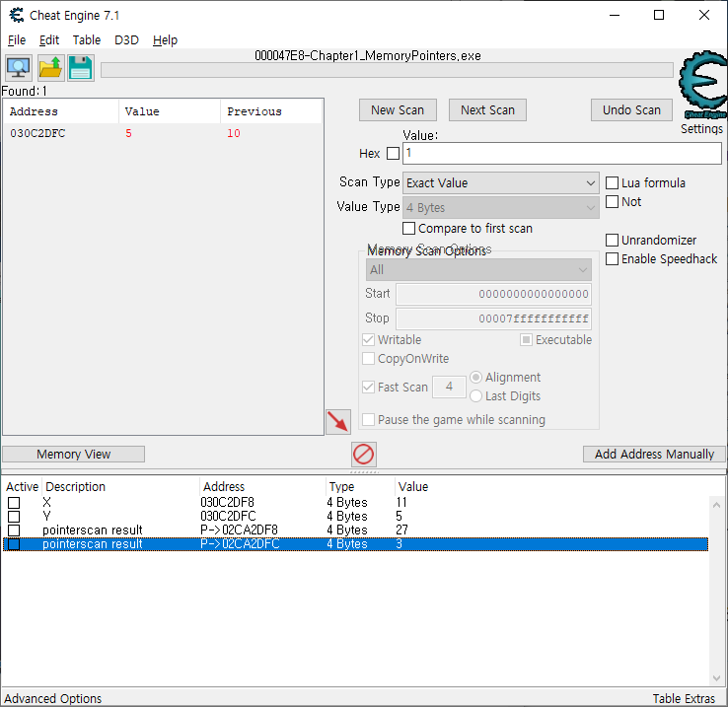Click the scan Value input field
Image resolution: width=728 pixels, height=707 pixels.
click(x=562, y=153)
